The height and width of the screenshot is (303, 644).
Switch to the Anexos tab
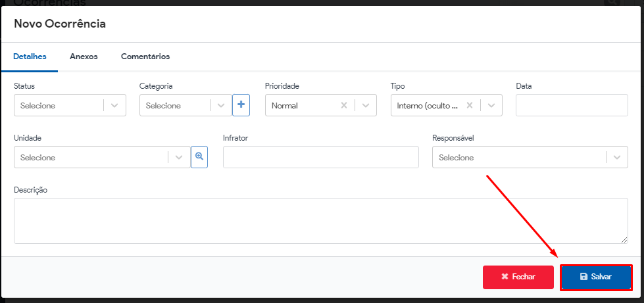(84, 57)
